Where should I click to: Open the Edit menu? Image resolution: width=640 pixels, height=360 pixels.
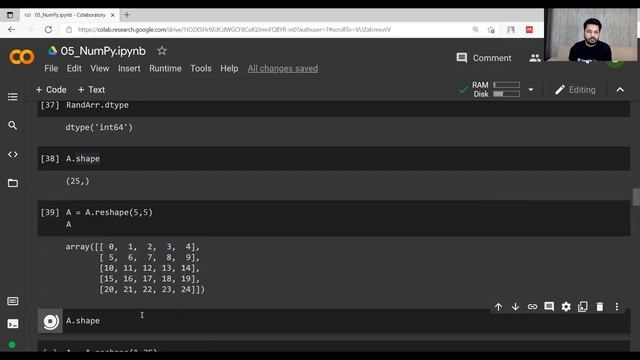(74, 68)
